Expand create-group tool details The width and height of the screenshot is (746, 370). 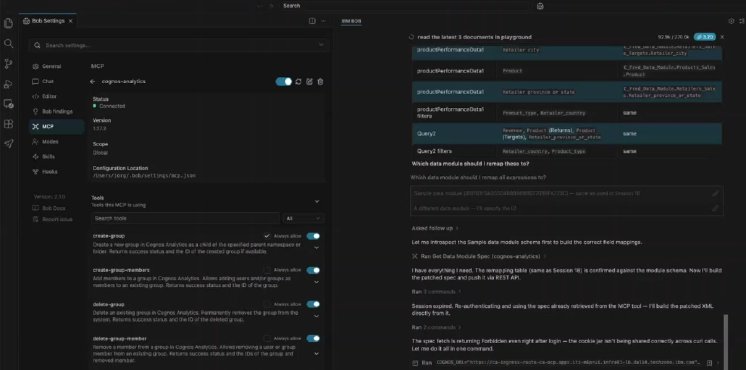tap(316, 248)
